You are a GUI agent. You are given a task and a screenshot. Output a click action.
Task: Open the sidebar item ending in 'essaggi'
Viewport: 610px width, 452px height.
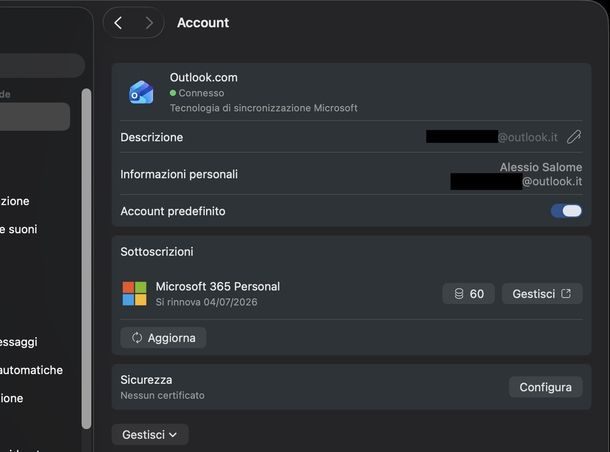(x=19, y=342)
